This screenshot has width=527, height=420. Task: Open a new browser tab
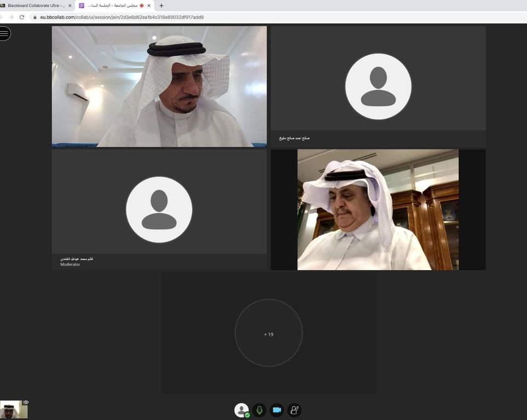click(x=161, y=5)
